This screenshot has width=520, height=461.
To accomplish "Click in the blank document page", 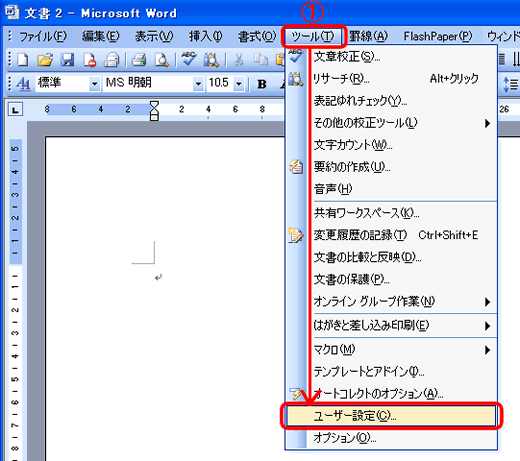I will [165, 298].
